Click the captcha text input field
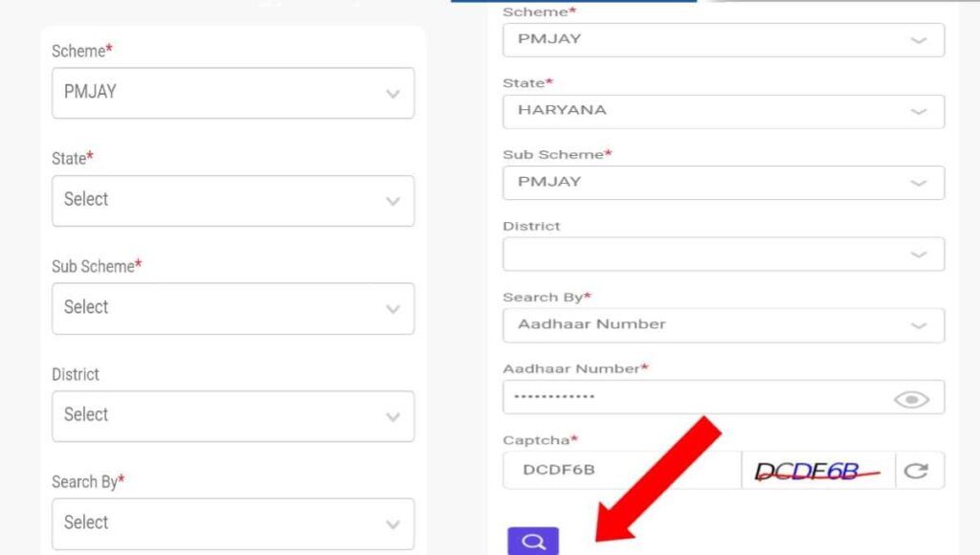Viewport: 980px width, 555px height. (622, 471)
